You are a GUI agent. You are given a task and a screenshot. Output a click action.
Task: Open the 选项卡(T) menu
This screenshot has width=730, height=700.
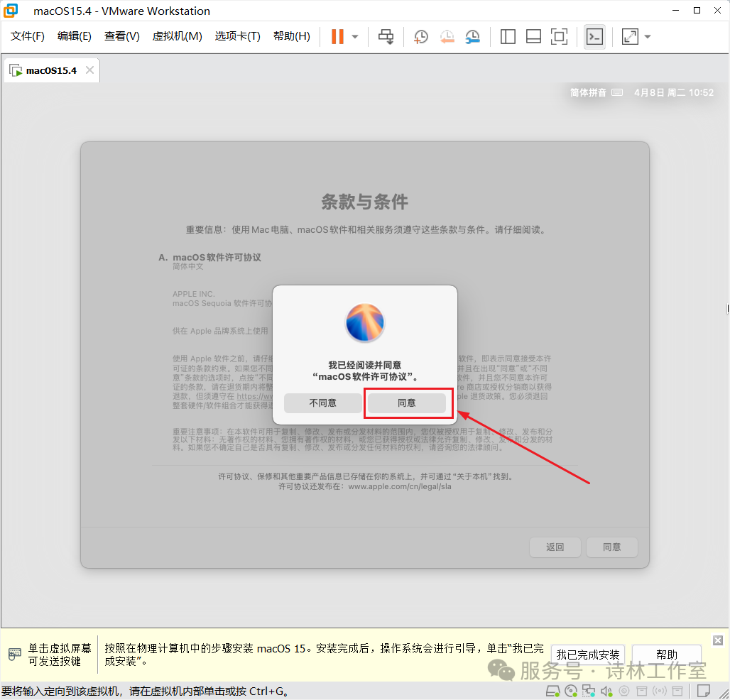(237, 36)
